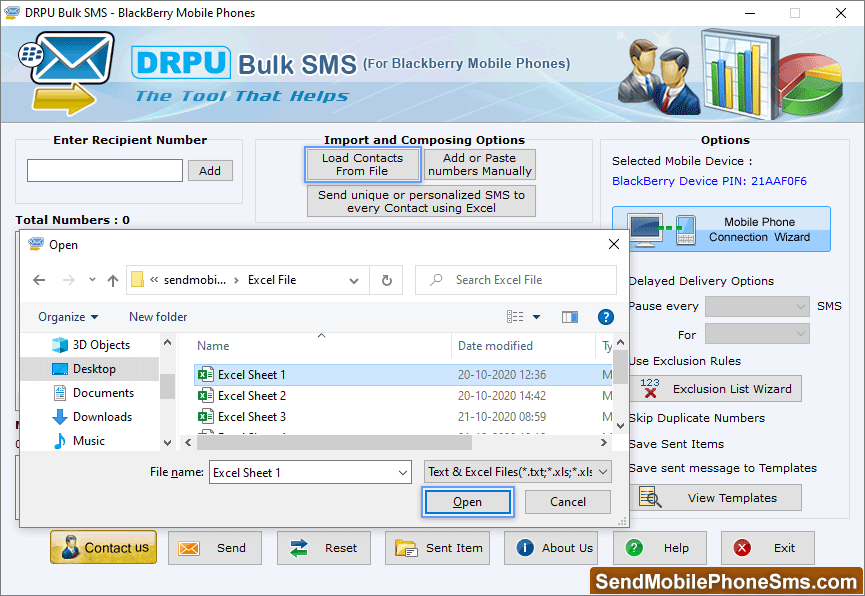This screenshot has height=596, width=865.
Task: Select the Excel Sheet 1 row
Action: [x=403, y=375]
